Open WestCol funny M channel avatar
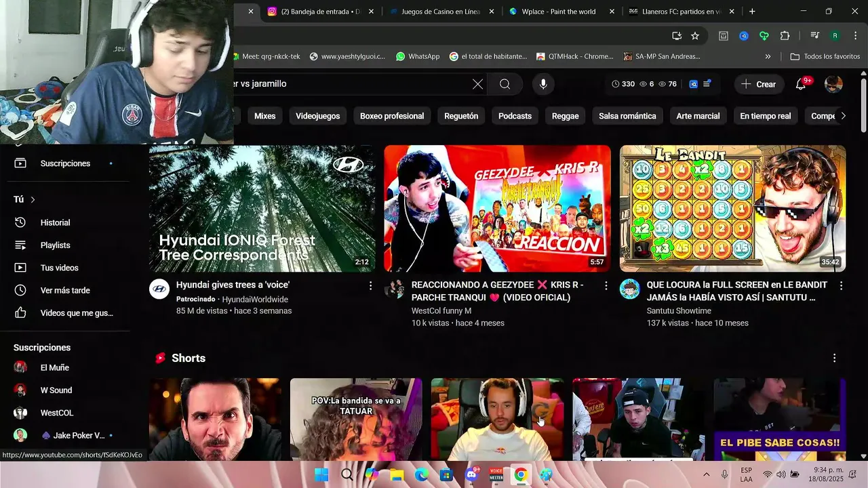This screenshot has width=868, height=488. (394, 289)
